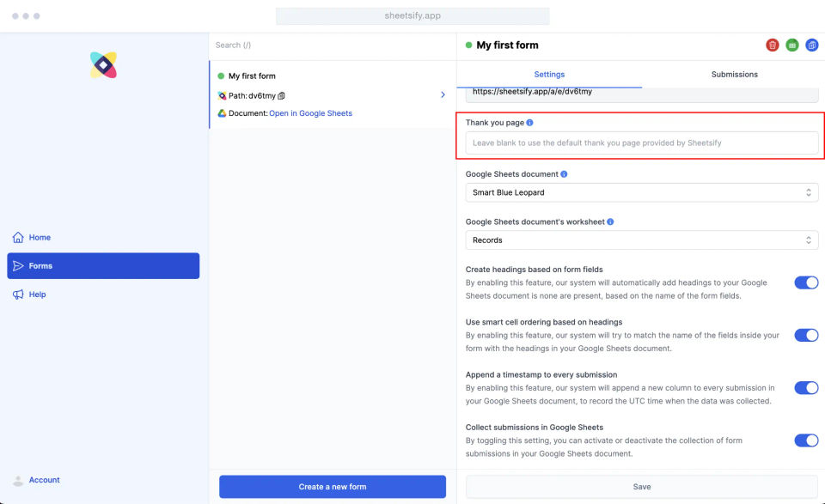The width and height of the screenshot is (825, 504).
Task: Open the Smart Blue Leopard document dropdown
Action: 641,192
